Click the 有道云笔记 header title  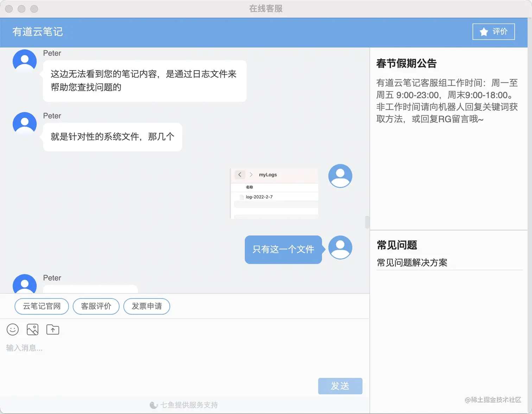coord(38,32)
